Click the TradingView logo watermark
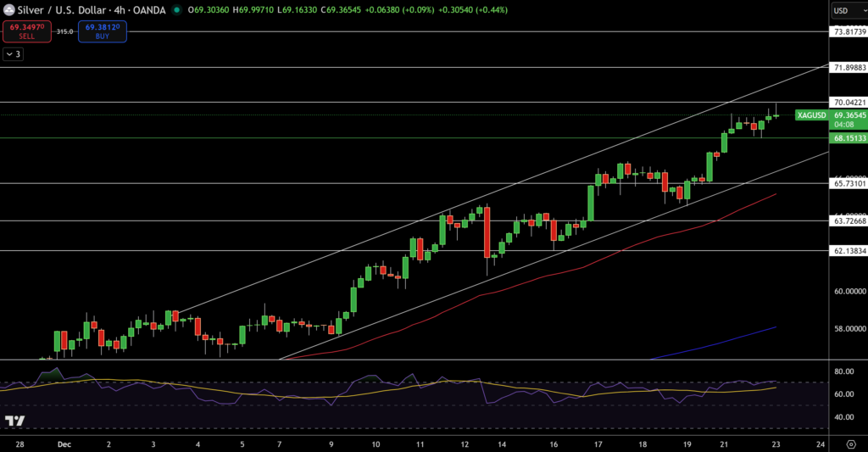The image size is (868, 452). [14, 421]
